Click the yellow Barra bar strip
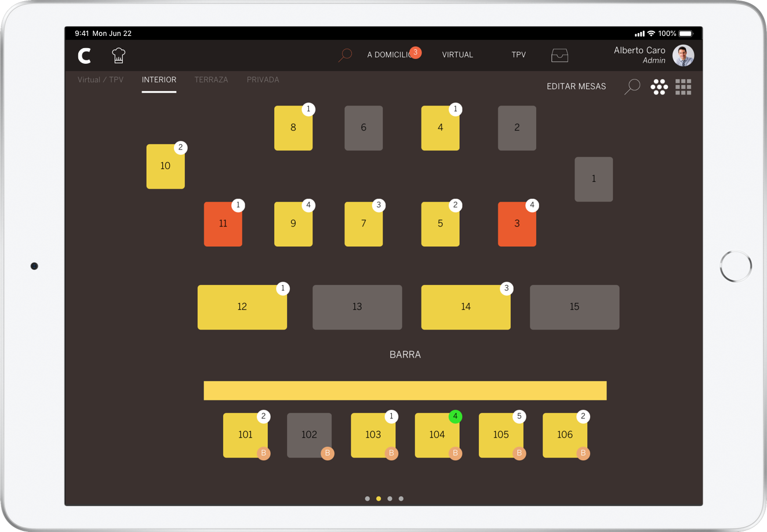 point(405,391)
